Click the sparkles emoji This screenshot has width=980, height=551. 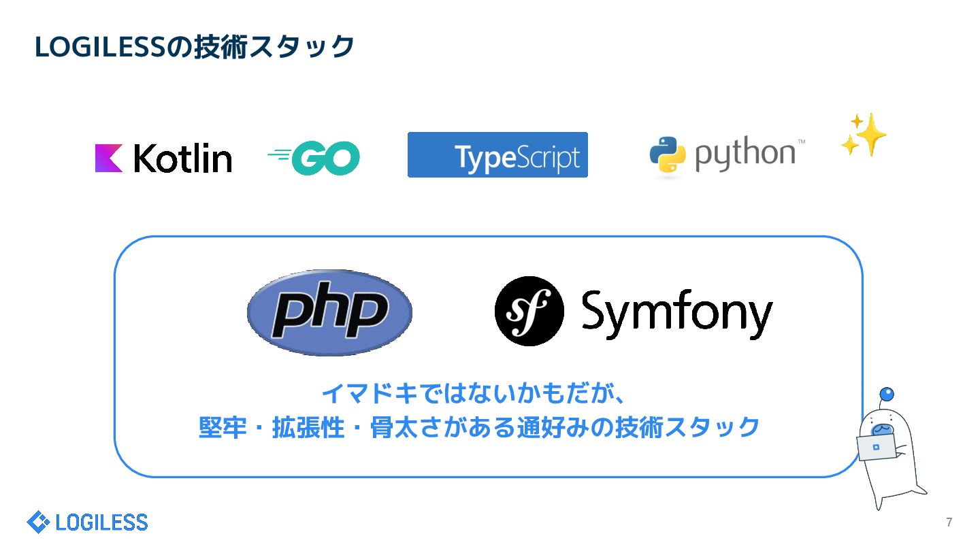[x=864, y=135]
